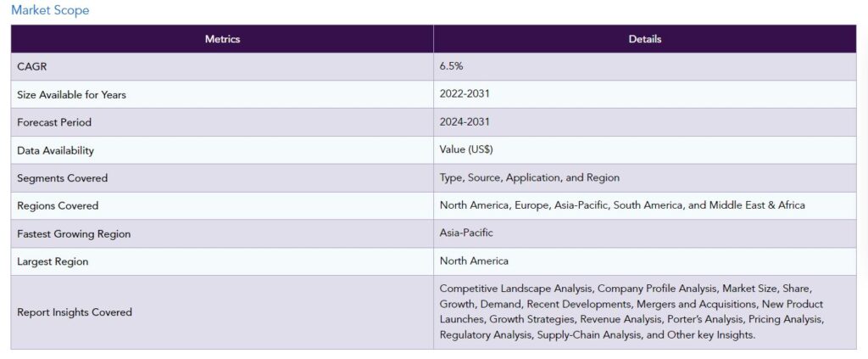Click the Segments Covered row label

point(62,178)
